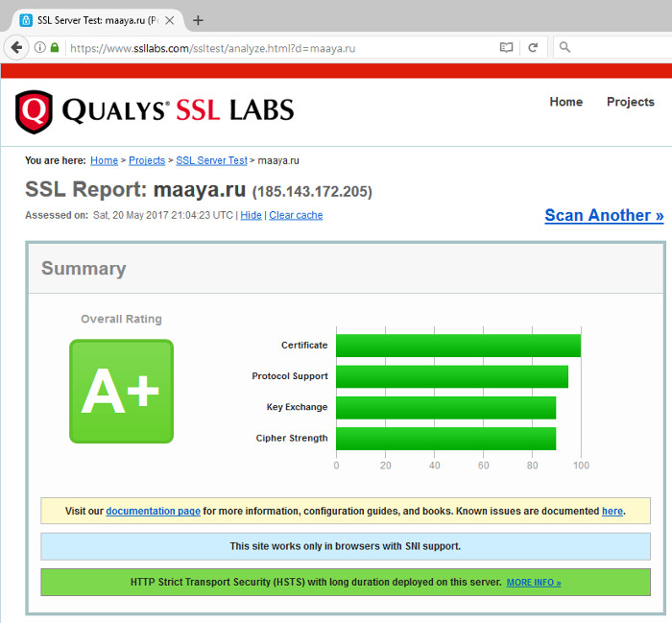
Task: Click the Hide link
Action: click(252, 215)
